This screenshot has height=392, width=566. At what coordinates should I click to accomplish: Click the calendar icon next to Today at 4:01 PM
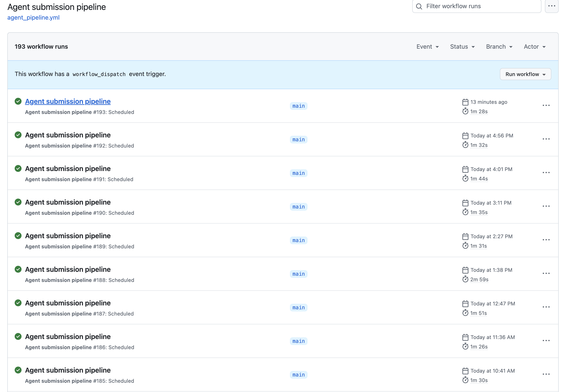[465, 169]
